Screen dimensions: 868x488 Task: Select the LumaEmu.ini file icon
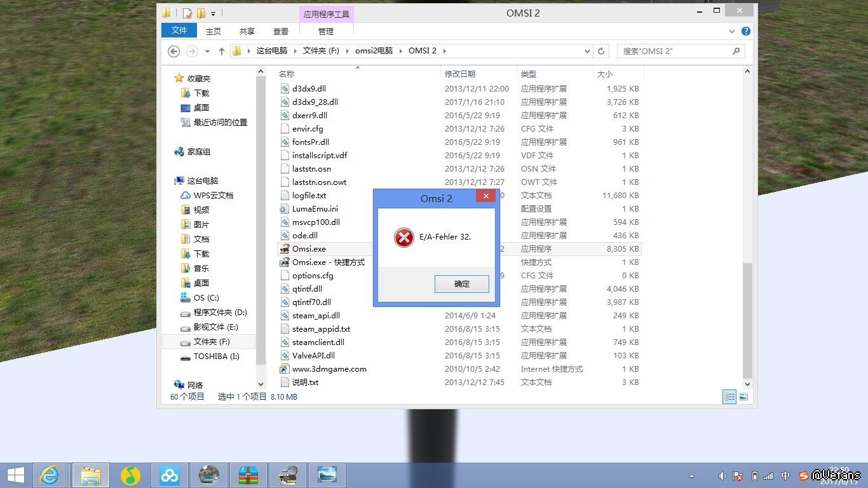click(x=285, y=209)
